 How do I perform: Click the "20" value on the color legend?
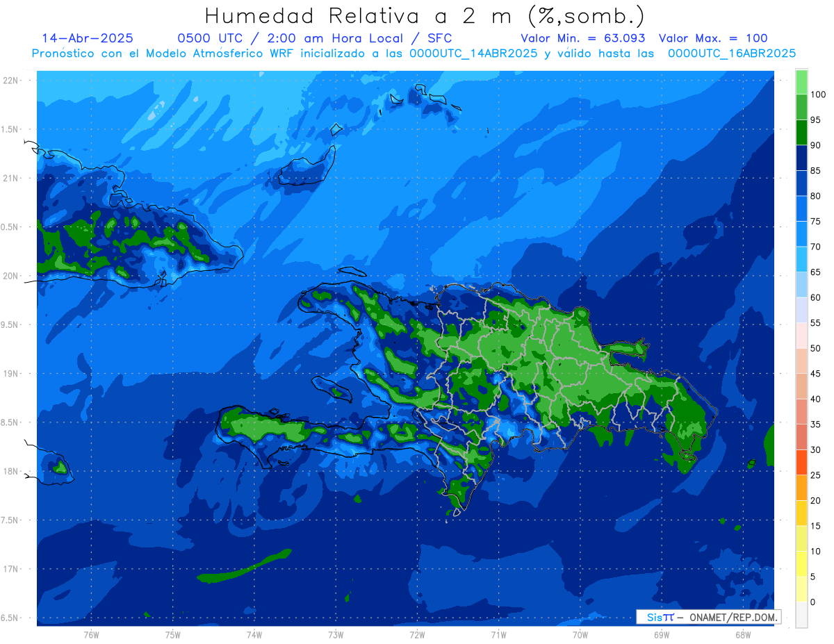point(815,500)
